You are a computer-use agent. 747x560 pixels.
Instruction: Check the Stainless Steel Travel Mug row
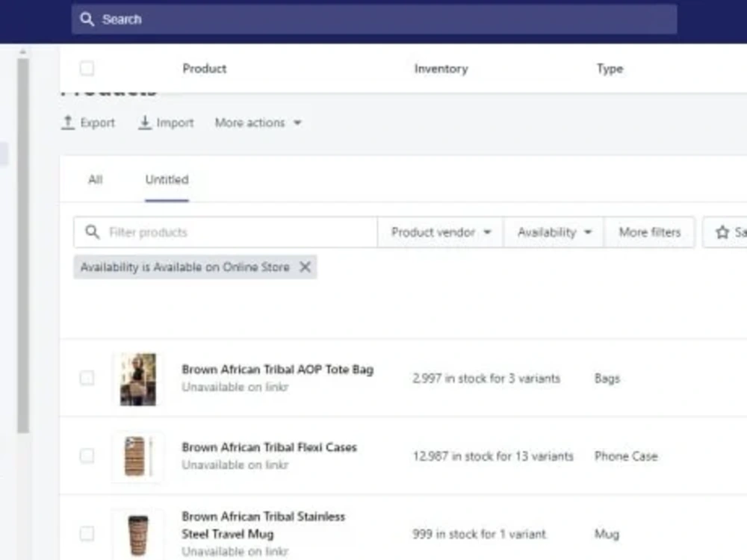pyautogui.click(x=87, y=533)
